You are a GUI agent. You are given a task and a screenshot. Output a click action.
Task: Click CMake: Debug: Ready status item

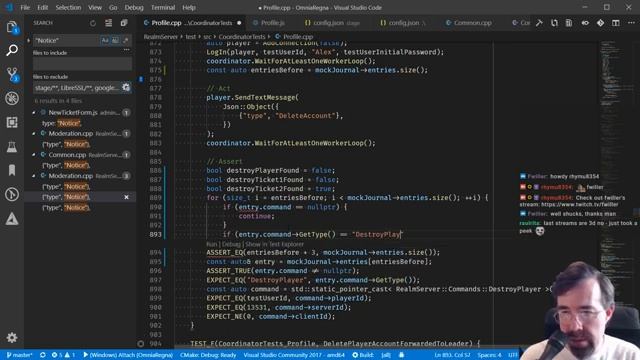(208, 355)
